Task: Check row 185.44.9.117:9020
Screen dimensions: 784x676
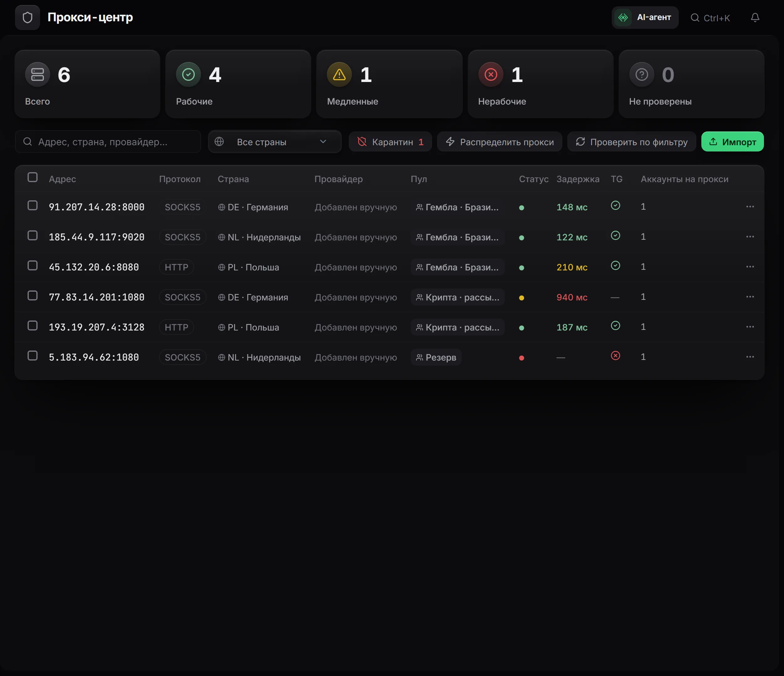Action: click(33, 236)
